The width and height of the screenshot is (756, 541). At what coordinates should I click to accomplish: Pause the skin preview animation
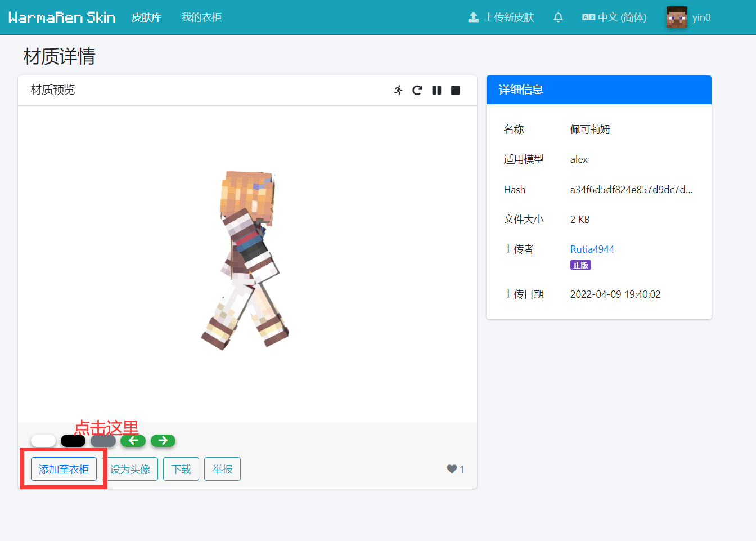436,90
